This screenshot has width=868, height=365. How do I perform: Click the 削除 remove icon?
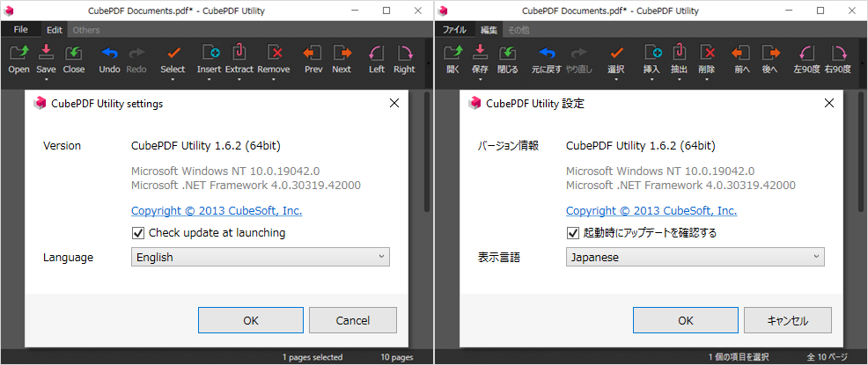pos(707,53)
